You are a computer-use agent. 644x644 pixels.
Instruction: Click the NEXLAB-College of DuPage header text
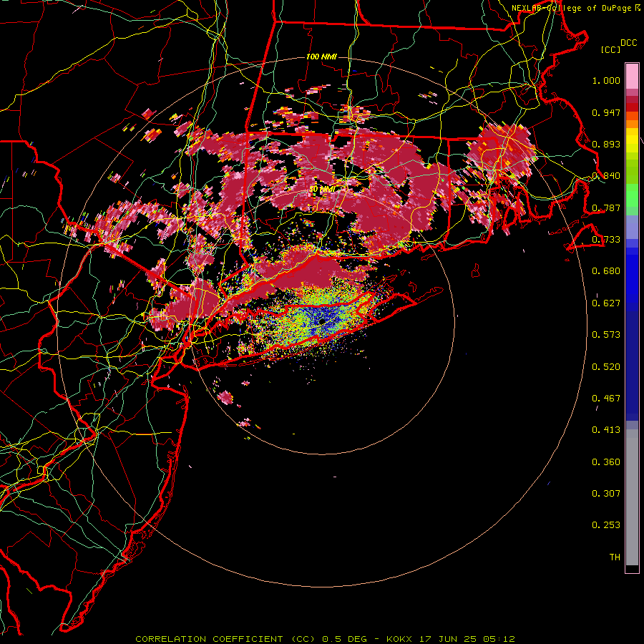coord(571,8)
